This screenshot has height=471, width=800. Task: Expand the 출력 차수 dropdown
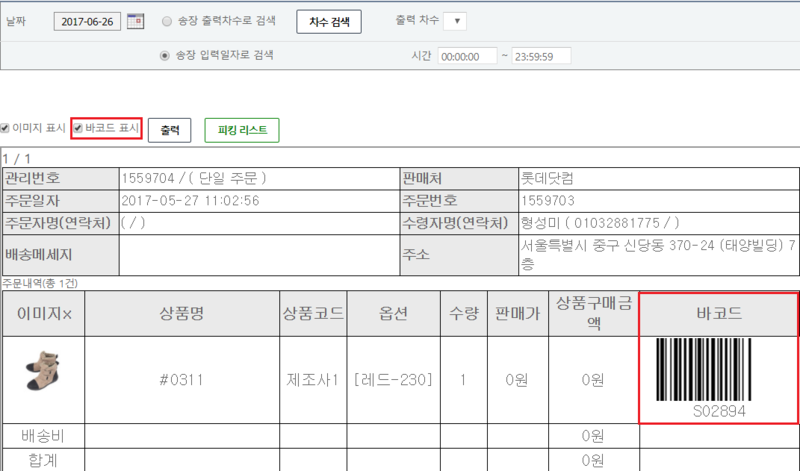[453, 21]
